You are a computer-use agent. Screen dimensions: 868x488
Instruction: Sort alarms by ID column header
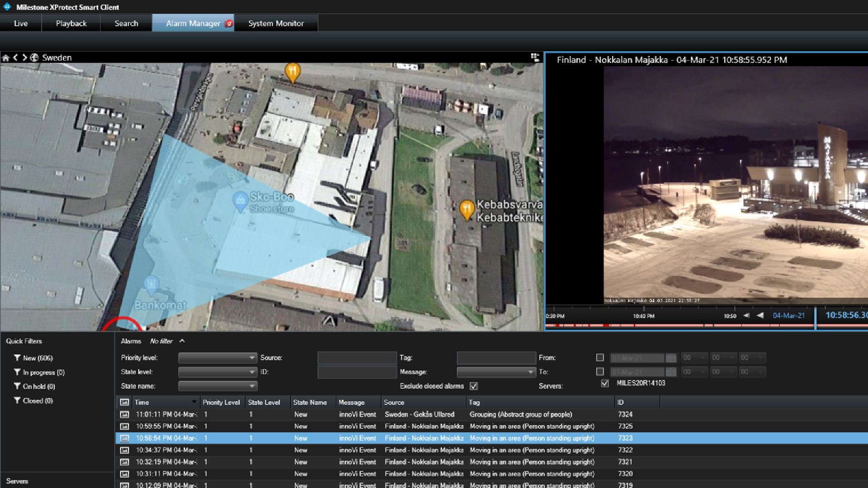pos(637,402)
